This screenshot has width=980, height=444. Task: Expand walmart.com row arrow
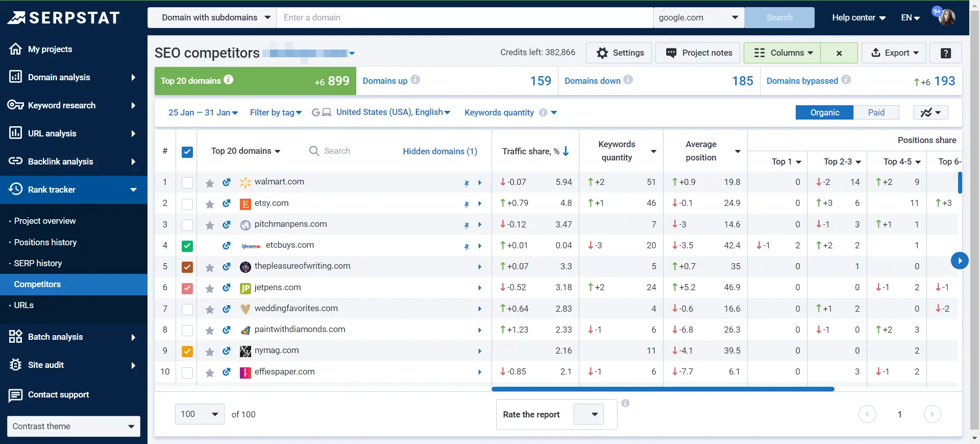pos(480,183)
